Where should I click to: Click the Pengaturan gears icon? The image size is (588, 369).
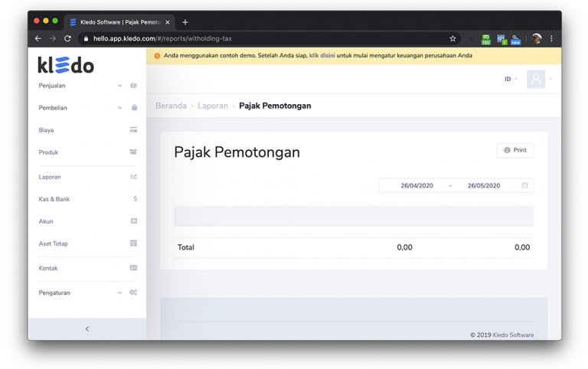coord(133,292)
